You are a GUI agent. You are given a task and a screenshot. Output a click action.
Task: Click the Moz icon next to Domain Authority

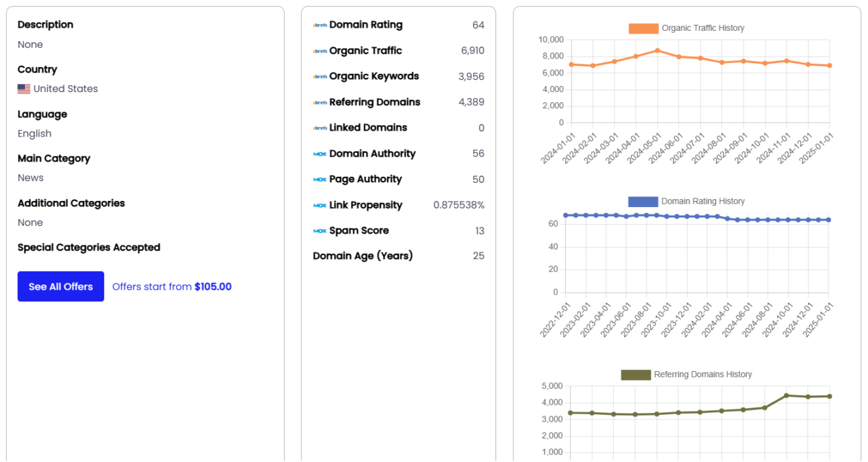click(x=320, y=153)
